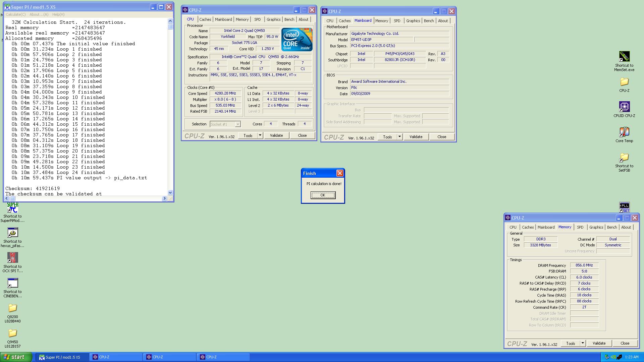The image size is (644, 362).
Task: Click Validate in the CPU window
Action: click(276, 135)
